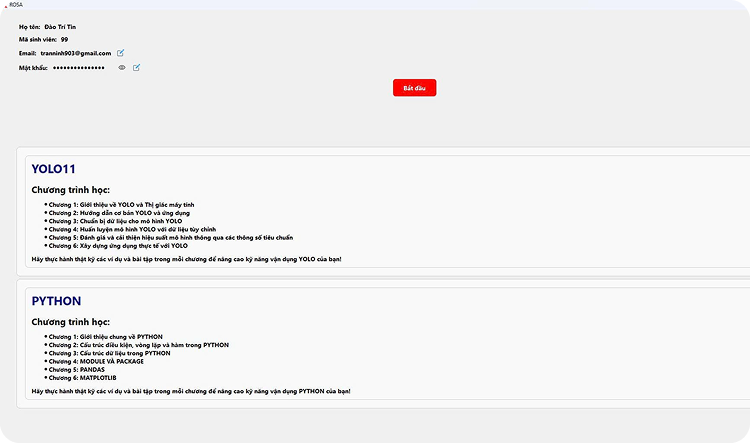The height and width of the screenshot is (443, 750).
Task: Click the edit icon next to password
Action: click(136, 67)
